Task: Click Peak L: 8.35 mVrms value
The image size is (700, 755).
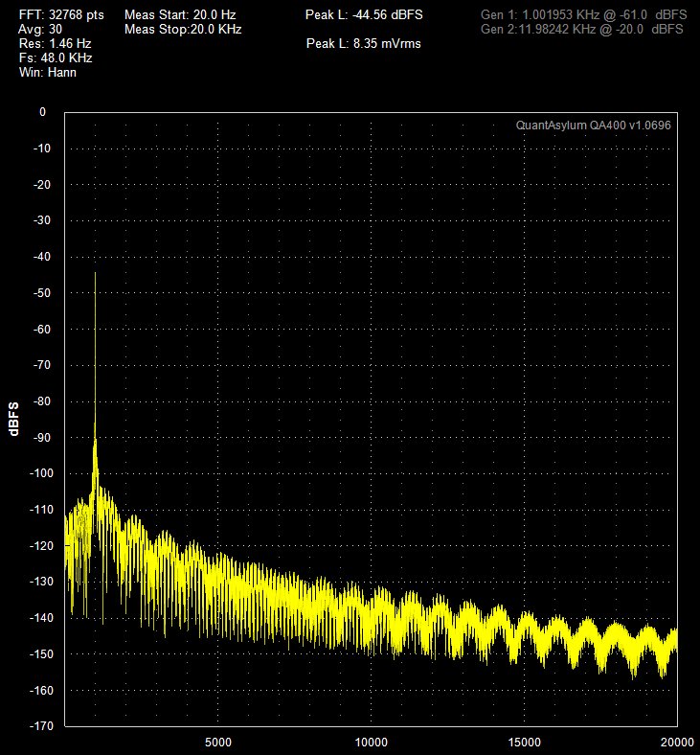Action: click(x=364, y=44)
